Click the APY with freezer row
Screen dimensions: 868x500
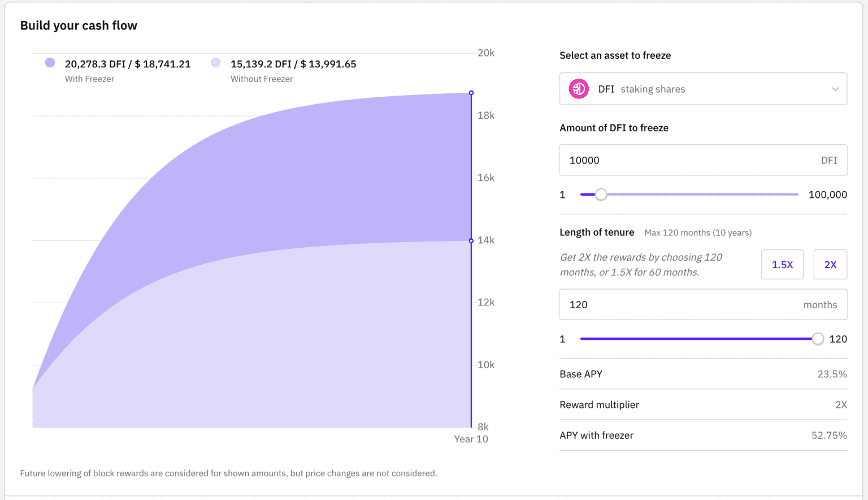pos(703,436)
